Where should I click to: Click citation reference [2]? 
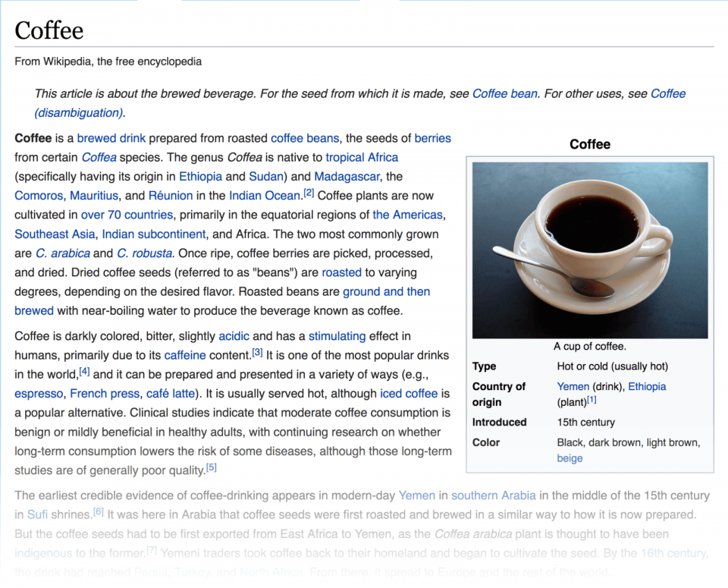pos(309,193)
